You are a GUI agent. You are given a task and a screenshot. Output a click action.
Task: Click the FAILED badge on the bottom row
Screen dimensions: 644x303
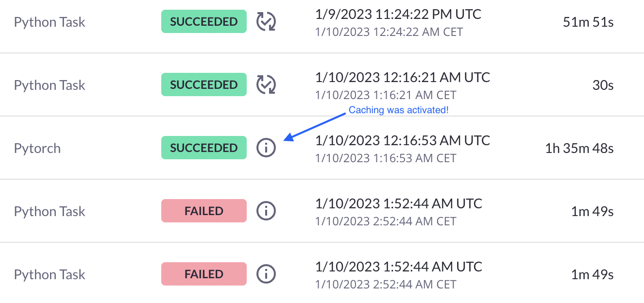203,274
